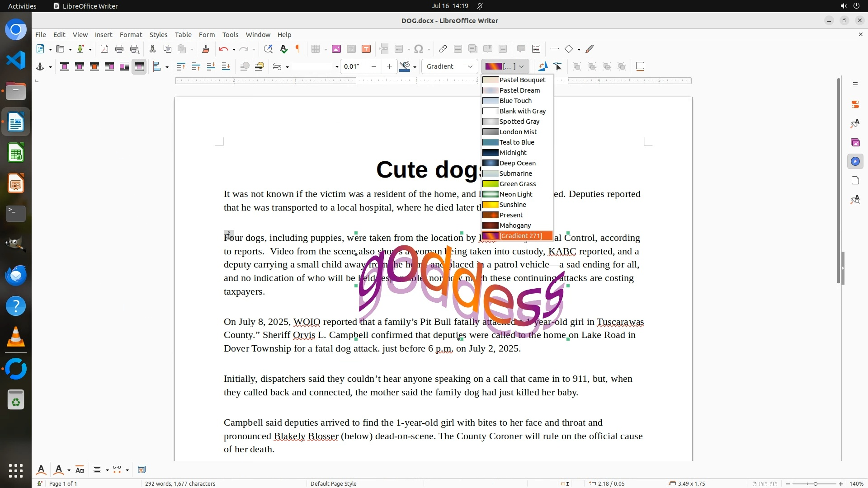Toggle the Wrap Through option
Image resolution: width=868 pixels, height=488 pixels.
(x=139, y=67)
